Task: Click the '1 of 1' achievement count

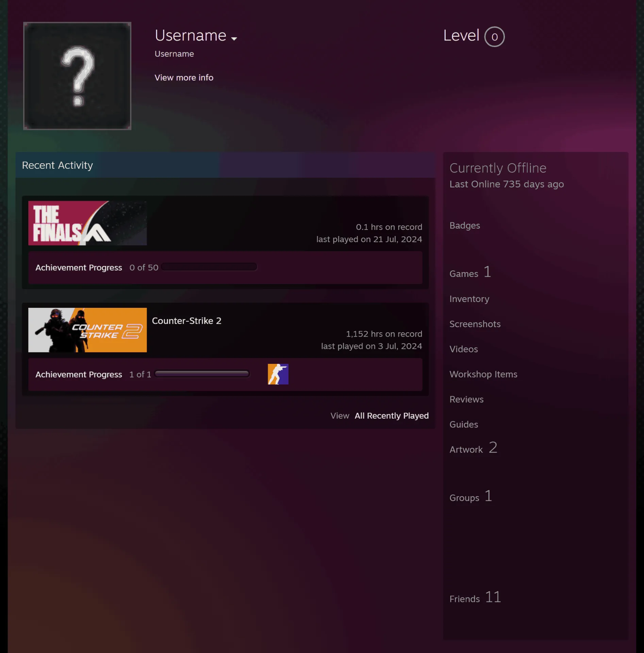Action: click(x=140, y=374)
